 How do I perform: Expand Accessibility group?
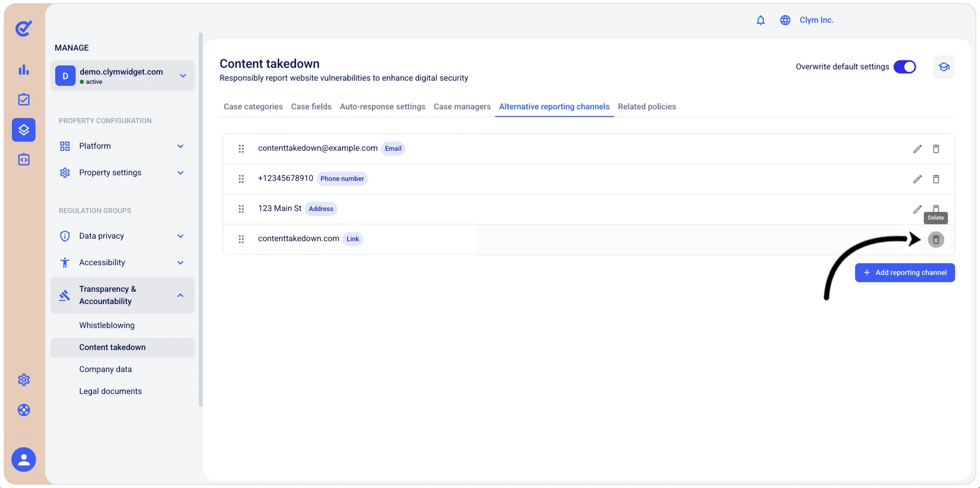tap(122, 263)
